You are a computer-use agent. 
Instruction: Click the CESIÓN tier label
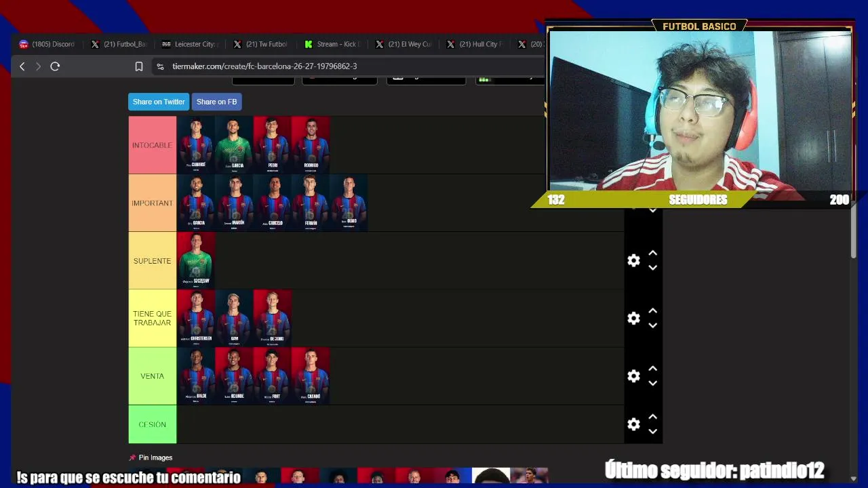pyautogui.click(x=153, y=424)
